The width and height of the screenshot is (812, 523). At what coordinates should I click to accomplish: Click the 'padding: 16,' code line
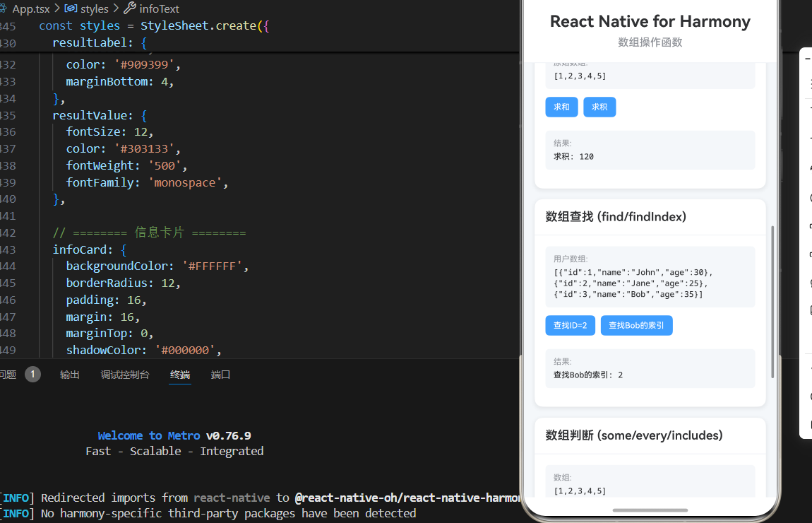(x=106, y=300)
